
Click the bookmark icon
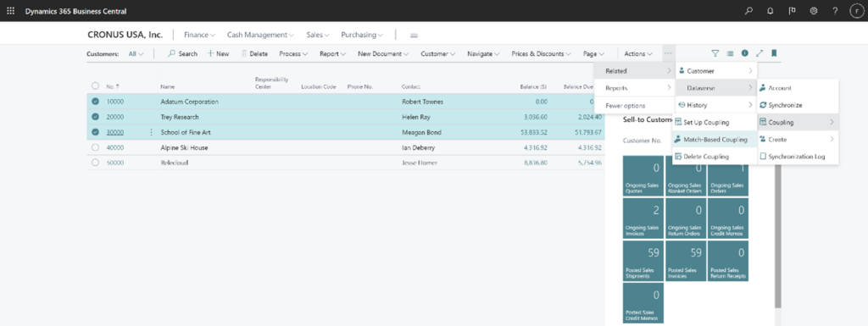[774, 53]
